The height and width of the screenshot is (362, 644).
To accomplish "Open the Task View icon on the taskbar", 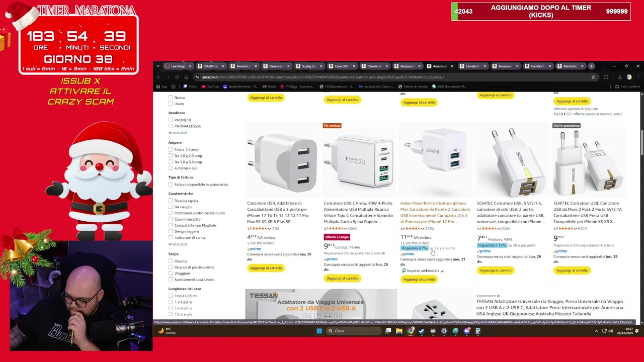I will (388, 331).
